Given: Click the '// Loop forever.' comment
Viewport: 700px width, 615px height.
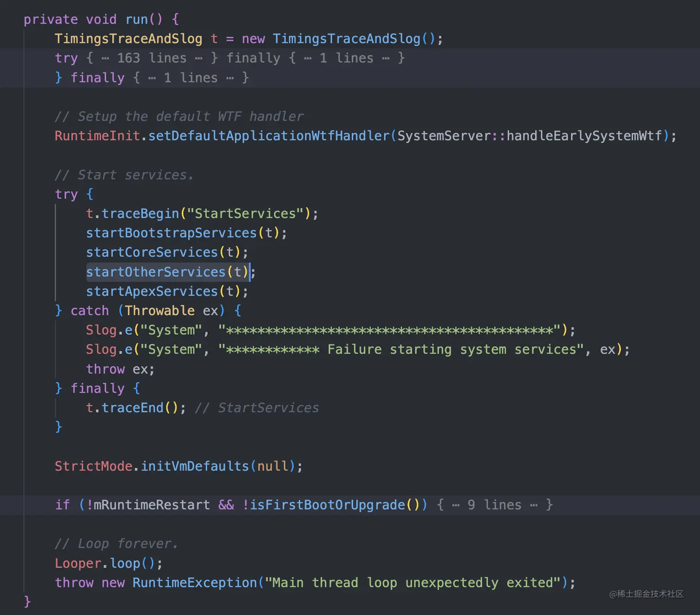Looking at the screenshot, I should coord(116,544).
